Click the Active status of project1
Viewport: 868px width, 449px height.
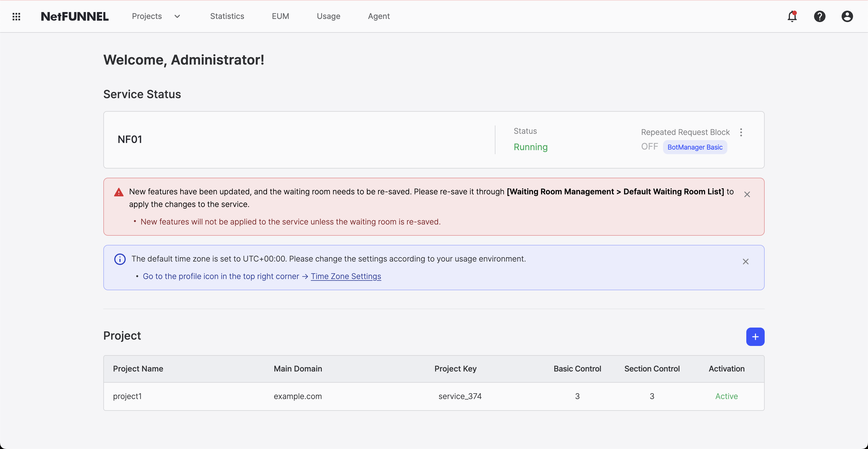pos(726,396)
